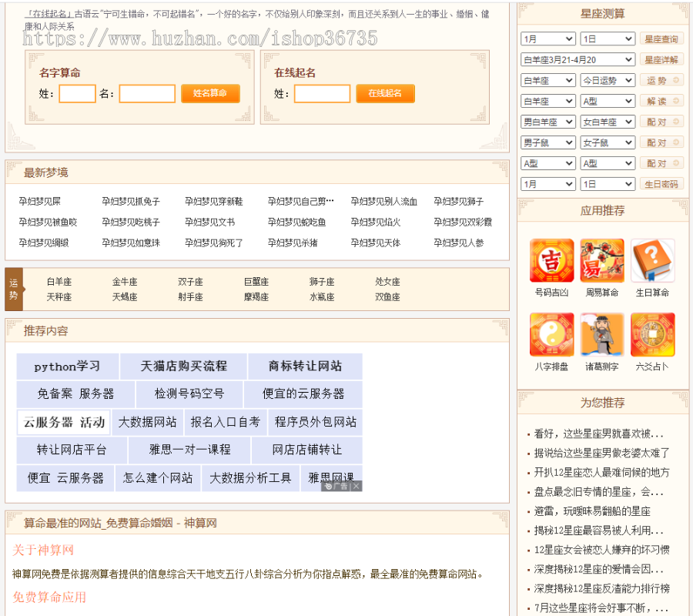Select 狮子座 in the 运势 horoscope bar

[x=322, y=282]
